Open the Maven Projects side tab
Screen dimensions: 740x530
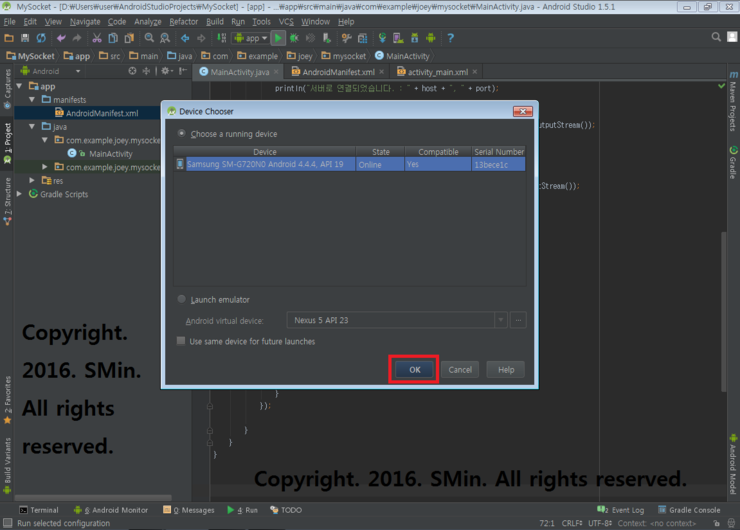pos(733,101)
